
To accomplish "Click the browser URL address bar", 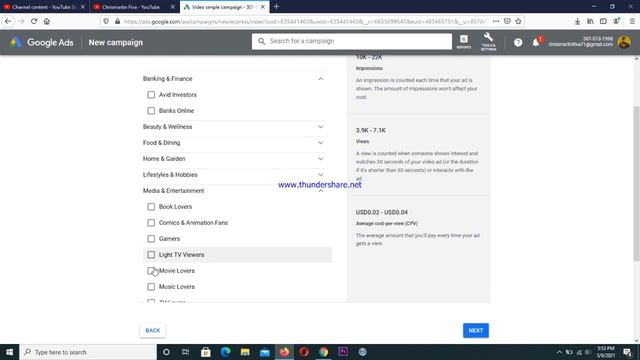I will tap(304, 21).
